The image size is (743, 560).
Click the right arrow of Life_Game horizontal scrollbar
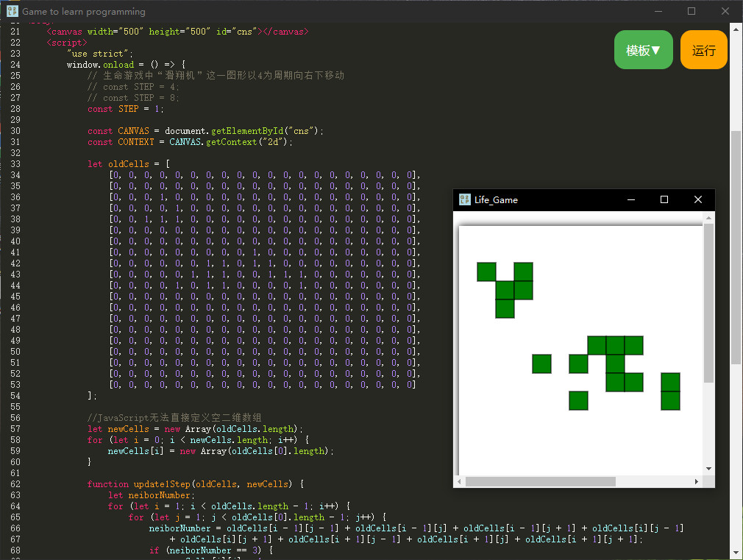(x=697, y=481)
